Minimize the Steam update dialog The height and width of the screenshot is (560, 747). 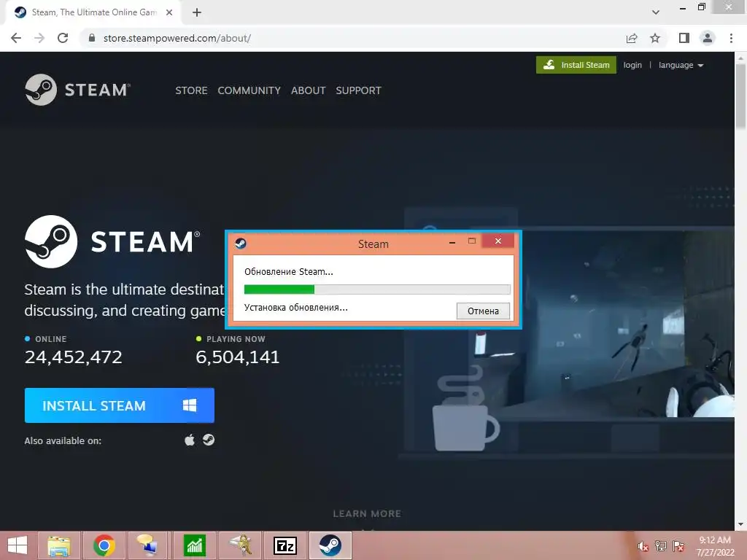click(452, 242)
